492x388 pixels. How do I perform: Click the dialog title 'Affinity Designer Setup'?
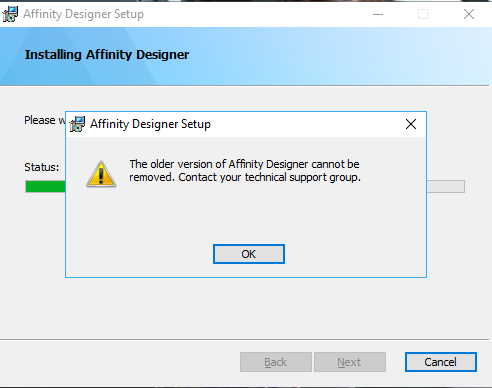[x=150, y=124]
